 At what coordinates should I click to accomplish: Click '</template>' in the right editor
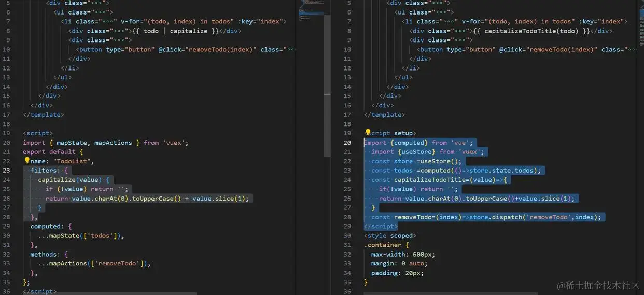385,115
